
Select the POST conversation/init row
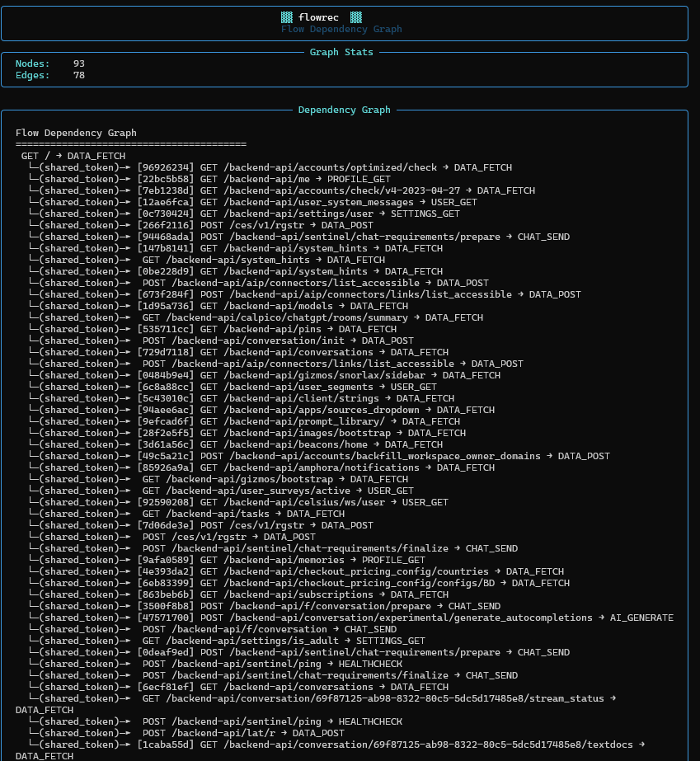click(x=222, y=341)
